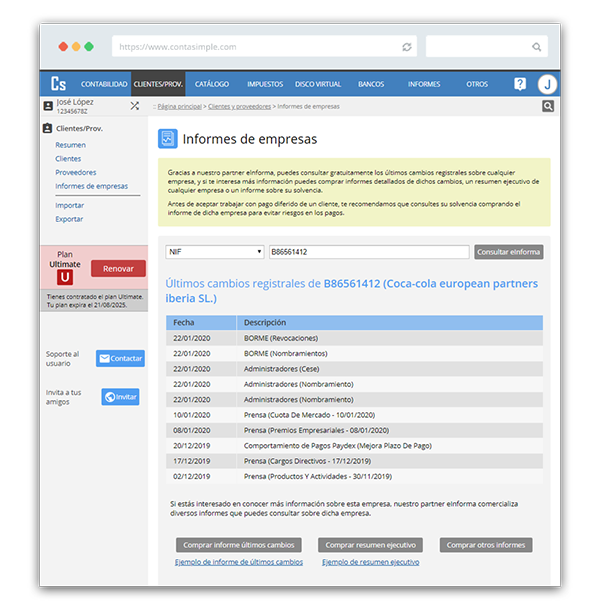Open Exportar in sidebar
The image size is (600, 615).
coord(69,219)
